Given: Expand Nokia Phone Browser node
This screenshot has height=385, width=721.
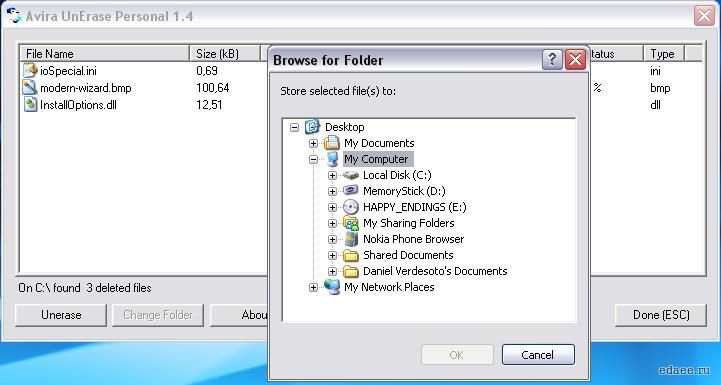Looking at the screenshot, I should click(332, 239).
